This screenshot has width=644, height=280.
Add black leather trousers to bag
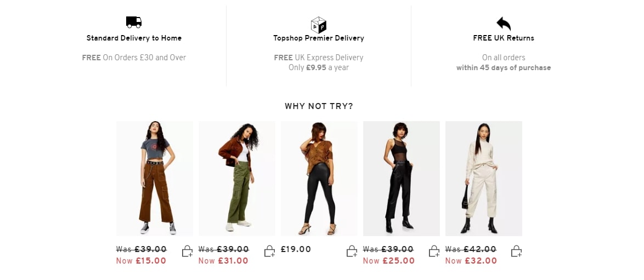(434, 252)
